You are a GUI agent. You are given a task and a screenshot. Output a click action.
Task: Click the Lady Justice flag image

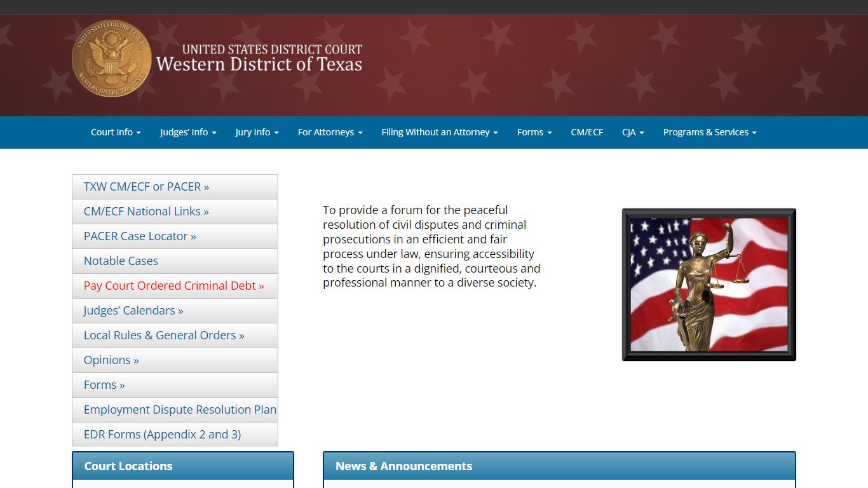click(709, 285)
